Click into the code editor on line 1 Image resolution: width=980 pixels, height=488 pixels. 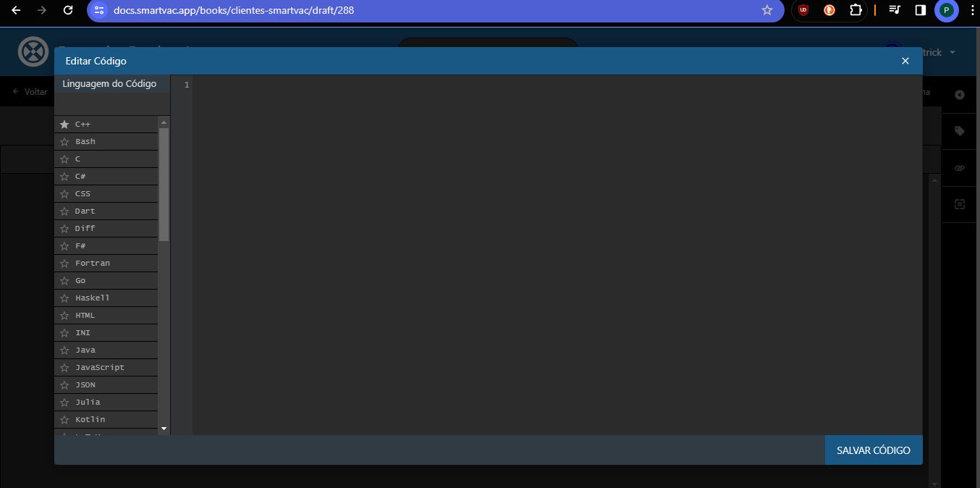[507, 85]
